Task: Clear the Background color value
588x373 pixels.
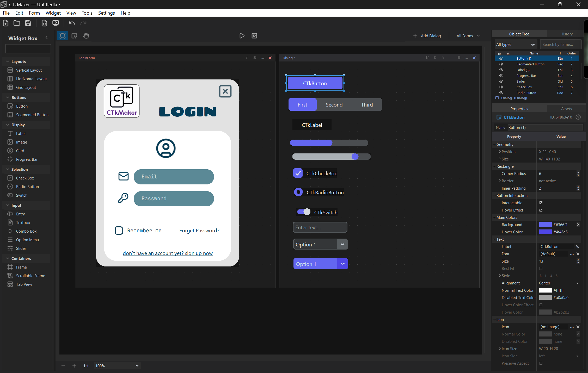Action: (578, 225)
